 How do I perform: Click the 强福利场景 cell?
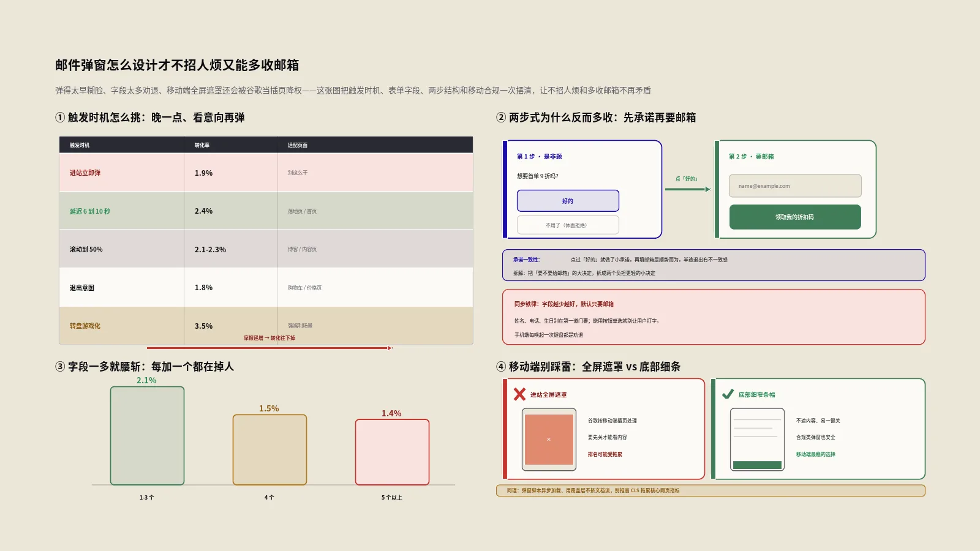(300, 326)
